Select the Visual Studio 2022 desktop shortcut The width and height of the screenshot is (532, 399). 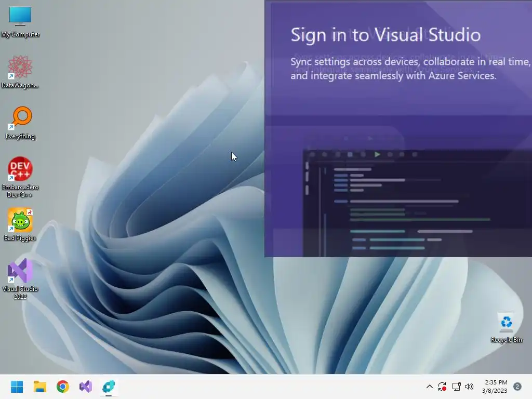coord(20,278)
